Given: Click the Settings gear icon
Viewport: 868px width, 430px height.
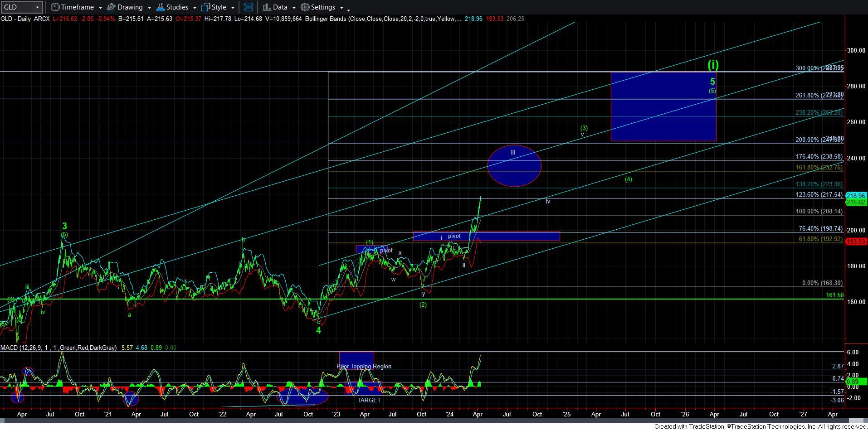Looking at the screenshot, I should coord(305,7).
